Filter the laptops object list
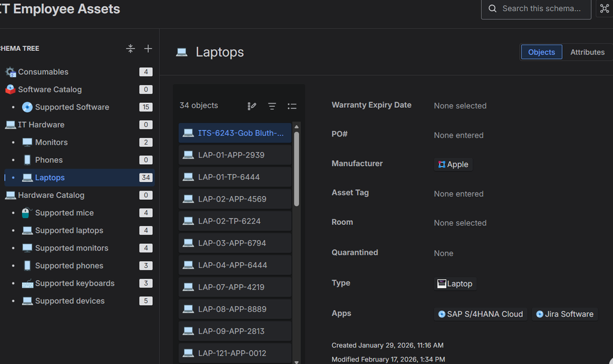 272,105
